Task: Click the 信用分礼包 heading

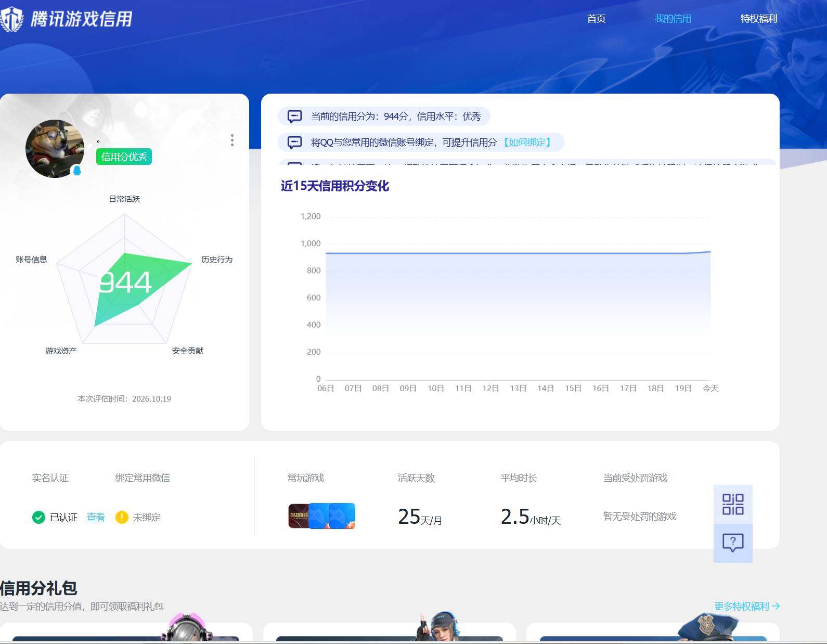Action: click(x=38, y=588)
